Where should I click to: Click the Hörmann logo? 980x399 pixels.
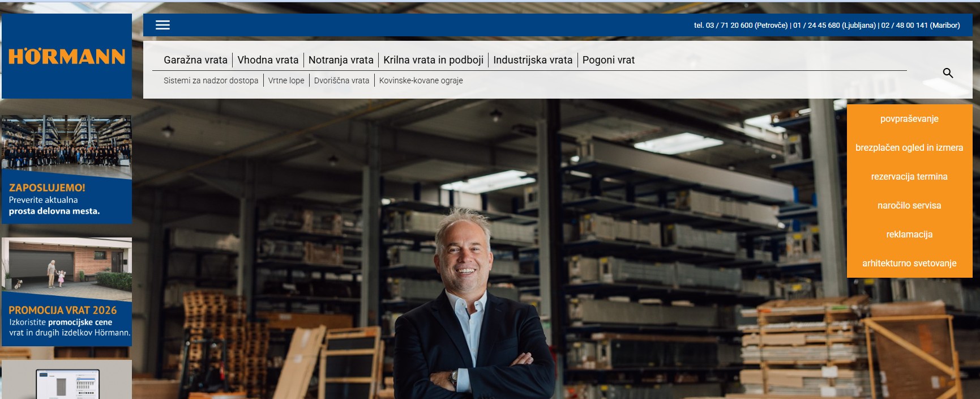click(x=67, y=56)
